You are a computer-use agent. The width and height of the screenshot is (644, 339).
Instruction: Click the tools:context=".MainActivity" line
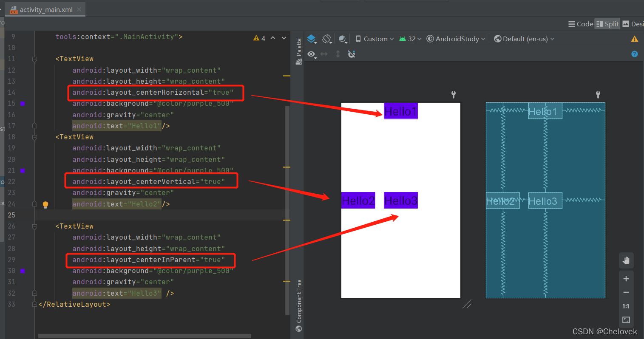(119, 37)
